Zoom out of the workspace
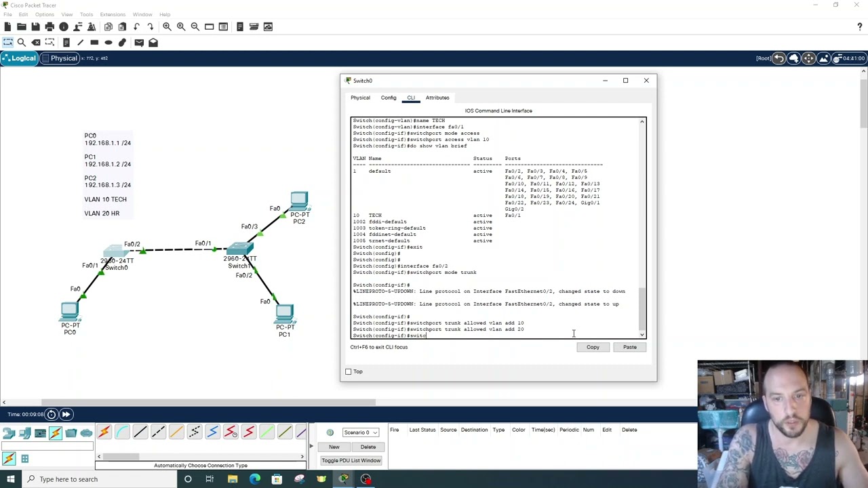868x488 pixels. tap(195, 26)
